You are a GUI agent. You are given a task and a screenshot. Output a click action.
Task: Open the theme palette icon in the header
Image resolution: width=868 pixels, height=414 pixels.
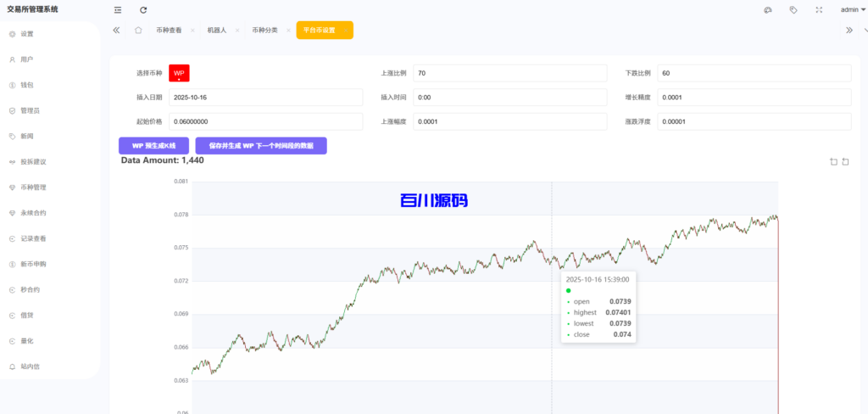[768, 10]
